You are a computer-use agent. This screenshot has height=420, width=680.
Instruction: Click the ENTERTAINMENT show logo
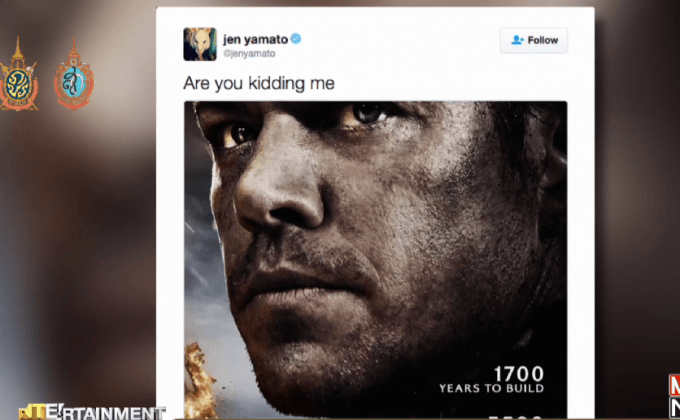click(92, 411)
